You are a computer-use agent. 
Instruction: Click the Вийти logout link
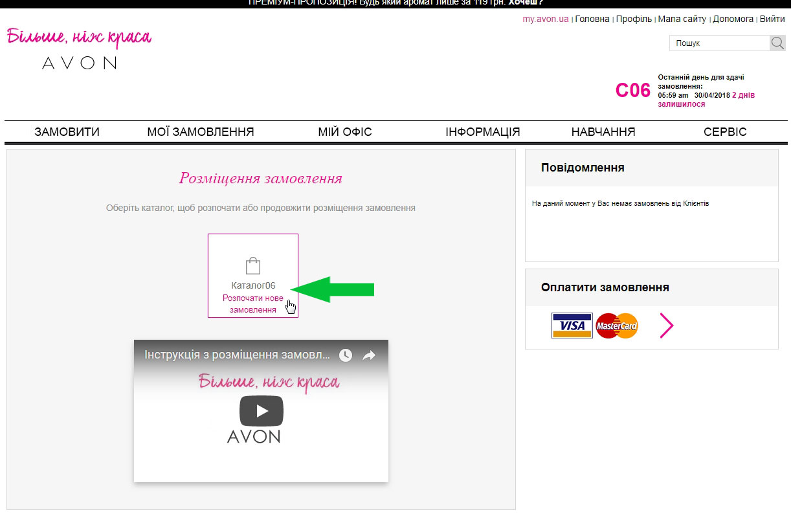click(772, 19)
